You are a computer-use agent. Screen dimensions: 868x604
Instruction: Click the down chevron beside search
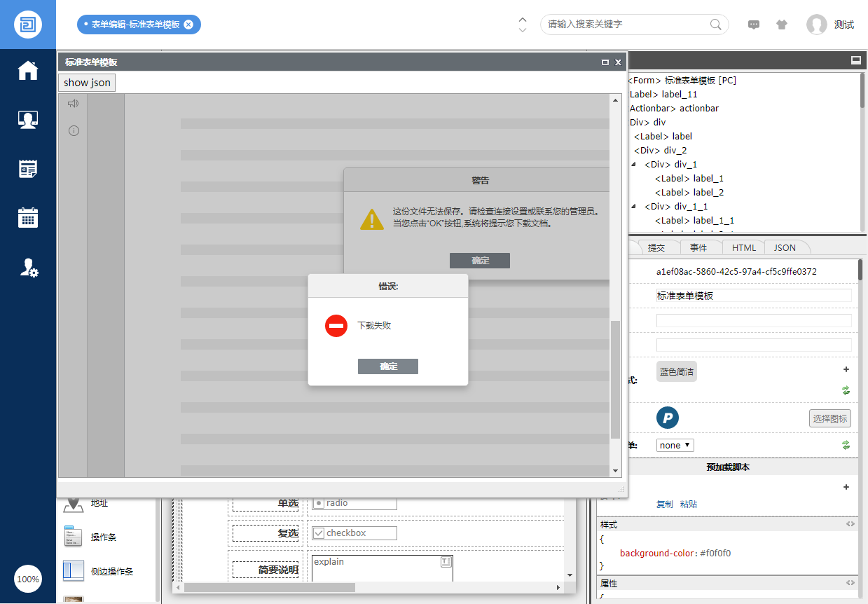tap(523, 30)
